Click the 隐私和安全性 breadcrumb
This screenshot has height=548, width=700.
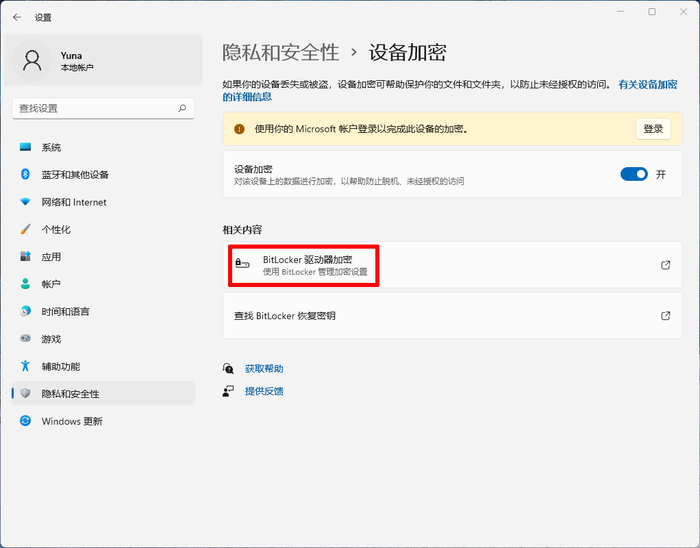coord(281,52)
